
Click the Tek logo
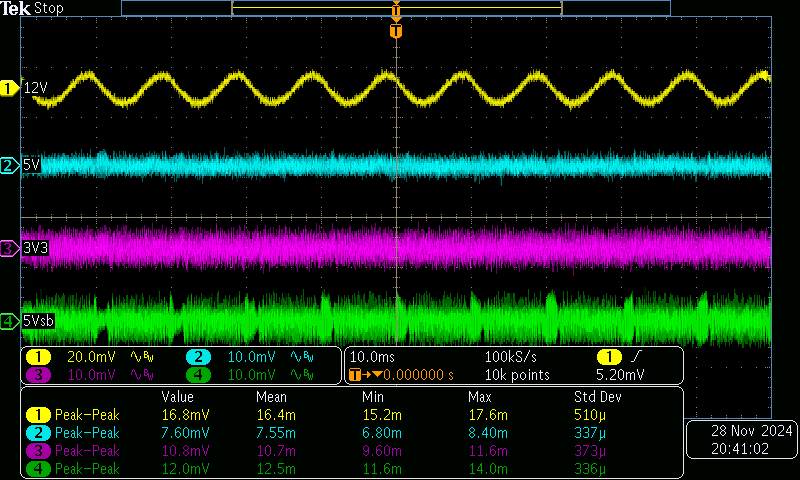(x=15, y=8)
